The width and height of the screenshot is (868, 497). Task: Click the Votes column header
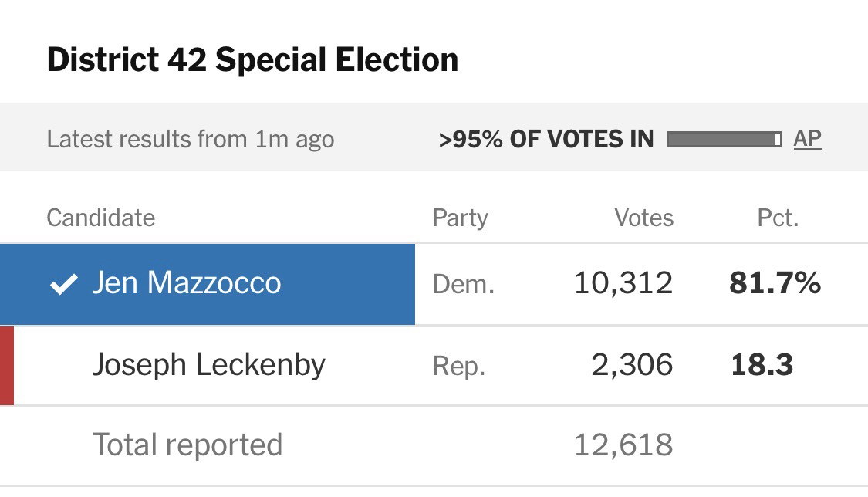[643, 218]
